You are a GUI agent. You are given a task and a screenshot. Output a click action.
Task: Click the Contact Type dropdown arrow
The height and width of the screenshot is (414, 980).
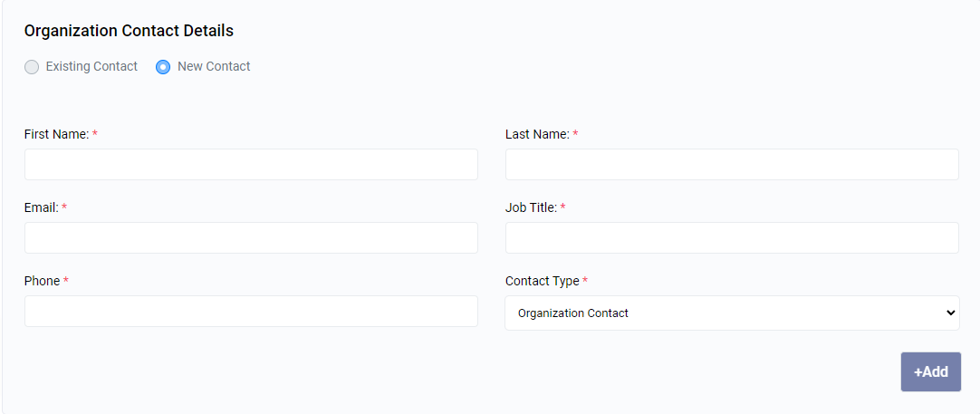(x=950, y=313)
